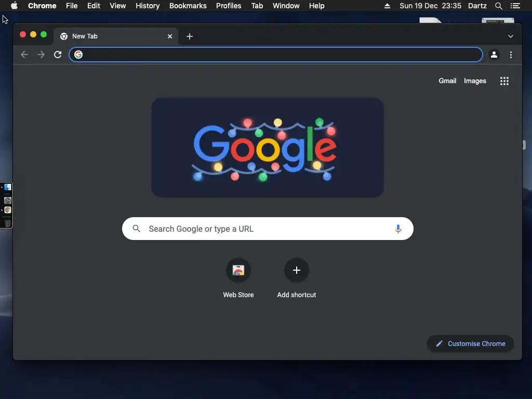Focus the address bar field
532x399 pixels.
coord(275,55)
